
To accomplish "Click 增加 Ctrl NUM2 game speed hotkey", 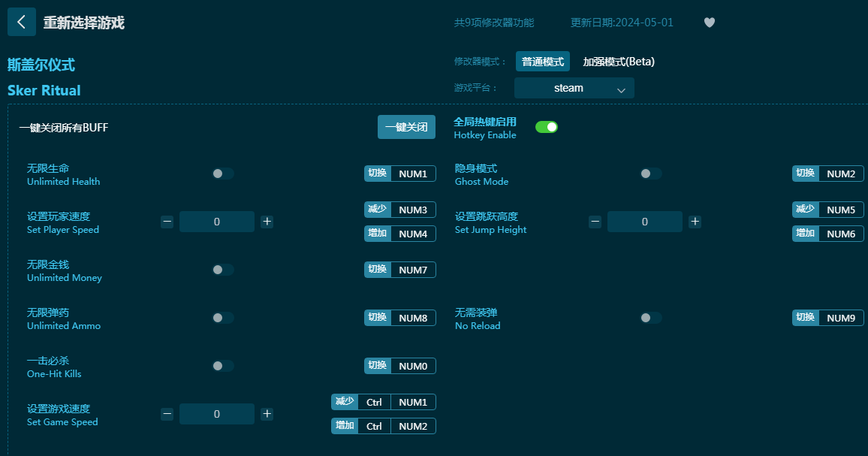I will 384,426.
